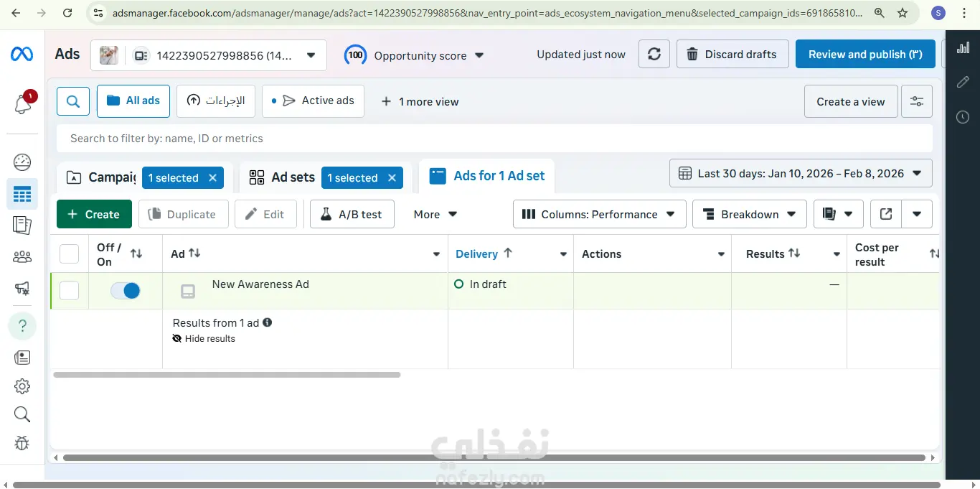Refresh the data with the reload icon
This screenshot has width=980, height=489.
coord(654,54)
